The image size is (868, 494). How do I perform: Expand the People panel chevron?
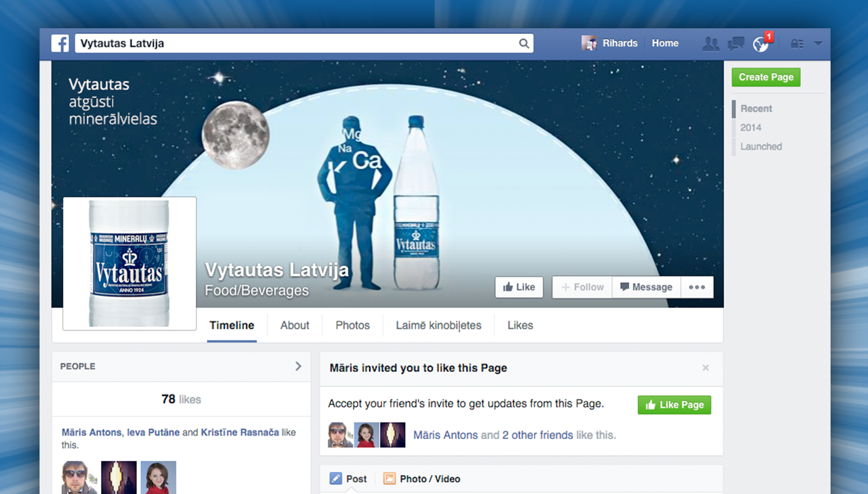[298, 366]
